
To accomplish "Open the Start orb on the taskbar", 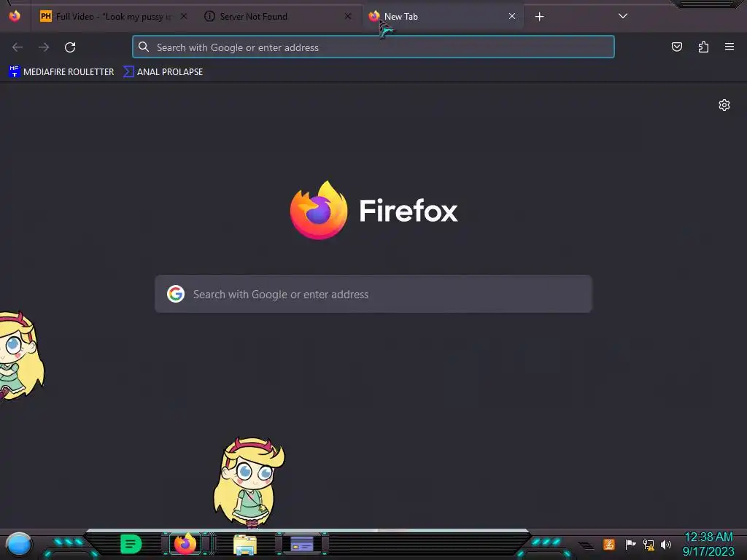I will 19,544.
